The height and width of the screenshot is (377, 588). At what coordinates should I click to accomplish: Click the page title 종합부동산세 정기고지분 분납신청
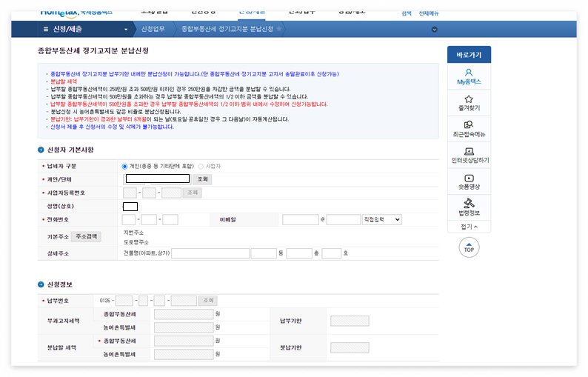point(93,50)
